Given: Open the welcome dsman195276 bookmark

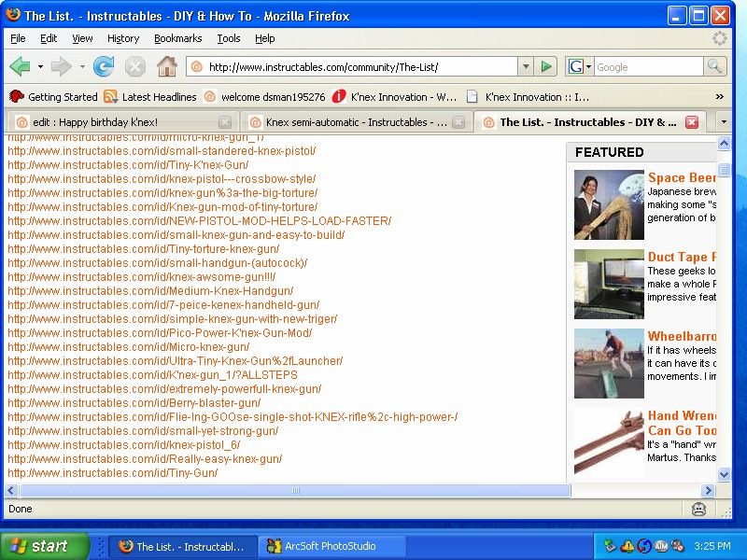Looking at the screenshot, I should pyautogui.click(x=264, y=97).
